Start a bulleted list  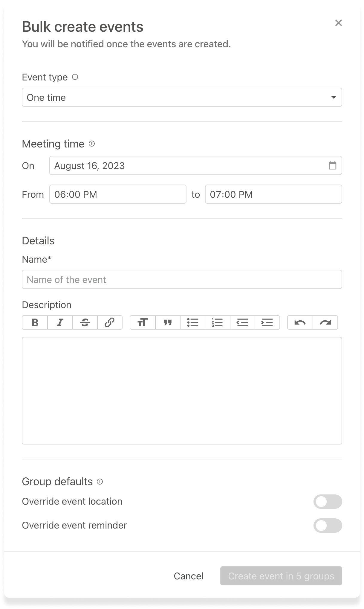pos(193,322)
